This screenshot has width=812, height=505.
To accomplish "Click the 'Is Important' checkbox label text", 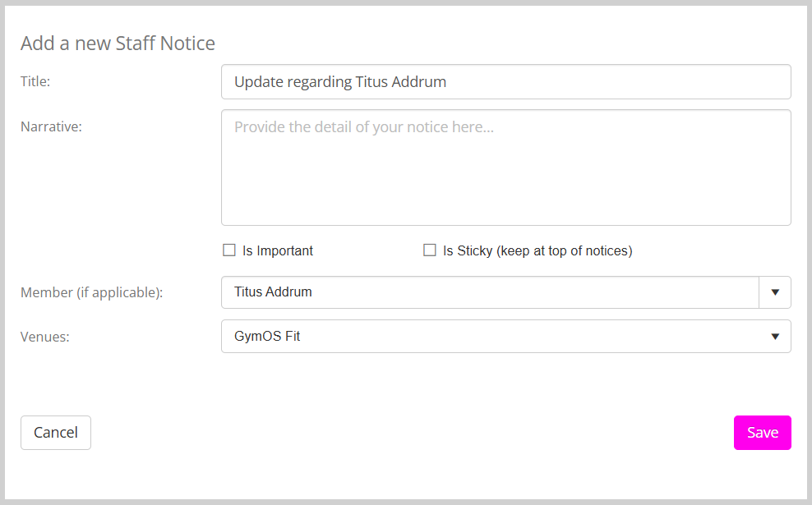I will (x=278, y=251).
